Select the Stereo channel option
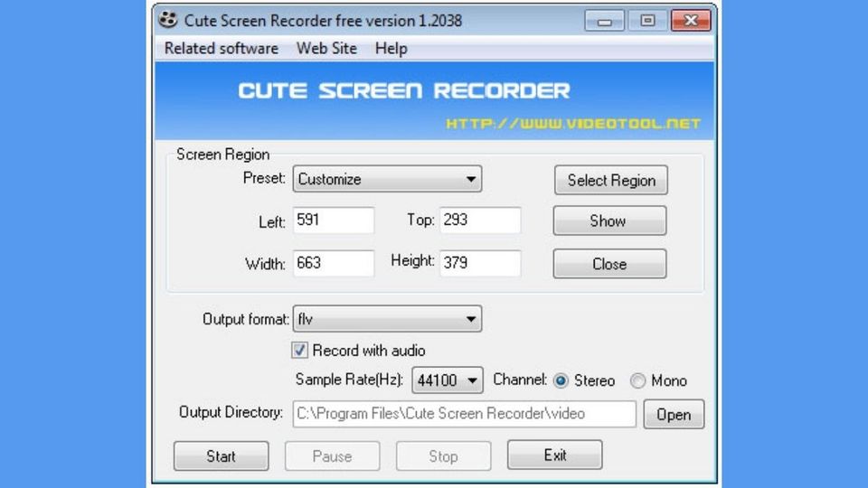 561,380
